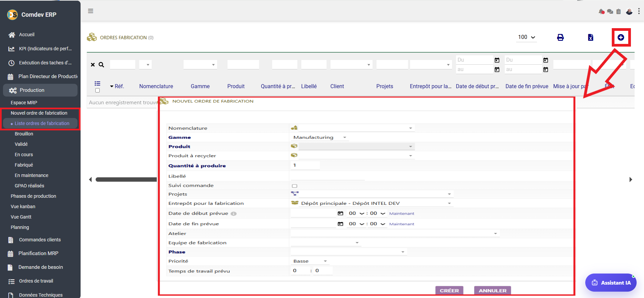Open calendar for Date de début prévue field

[x=340, y=213]
